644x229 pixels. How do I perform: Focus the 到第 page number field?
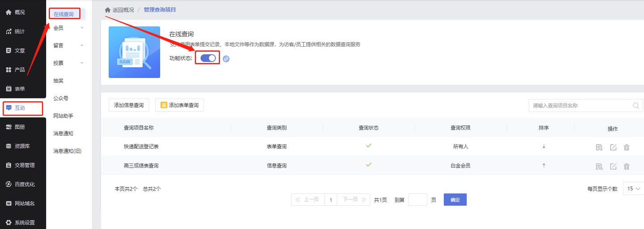[x=418, y=200]
